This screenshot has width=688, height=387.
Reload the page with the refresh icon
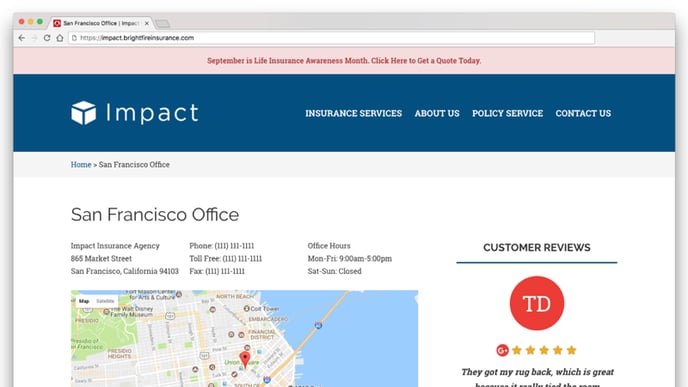coord(47,38)
